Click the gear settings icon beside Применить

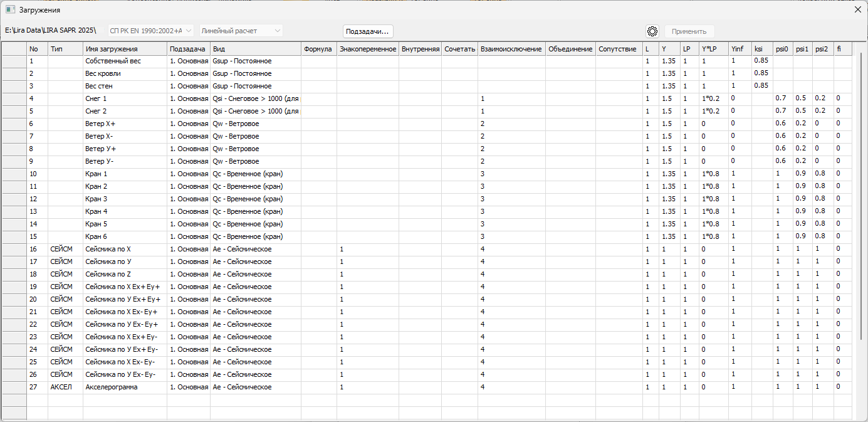pos(652,31)
